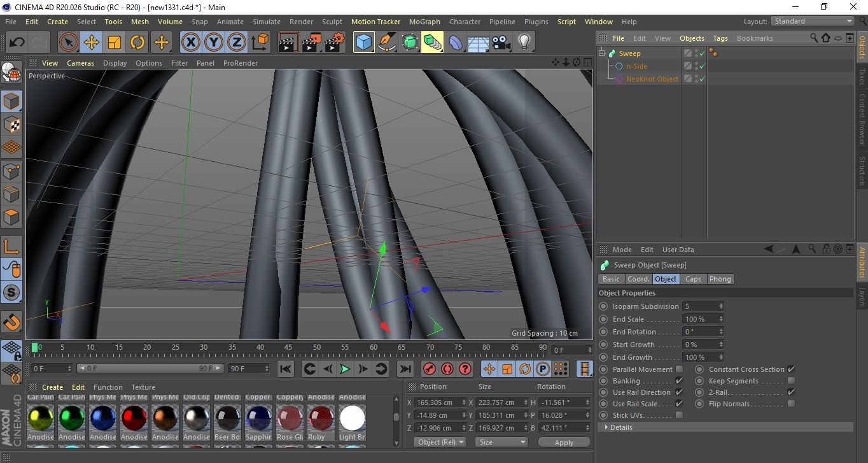Disable Constant Cross Section checkbox
Viewport: 868px width, 463px height.
(791, 369)
